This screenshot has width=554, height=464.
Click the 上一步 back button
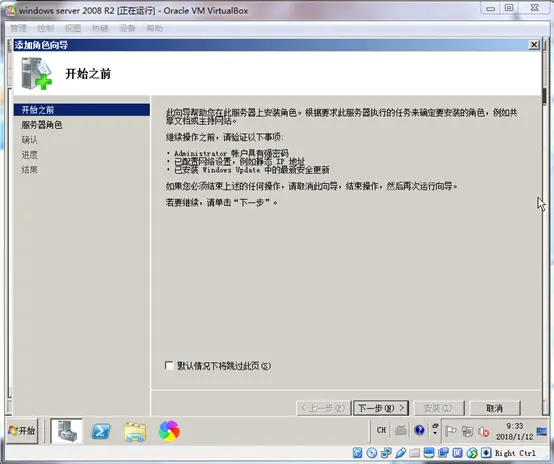[323, 408]
